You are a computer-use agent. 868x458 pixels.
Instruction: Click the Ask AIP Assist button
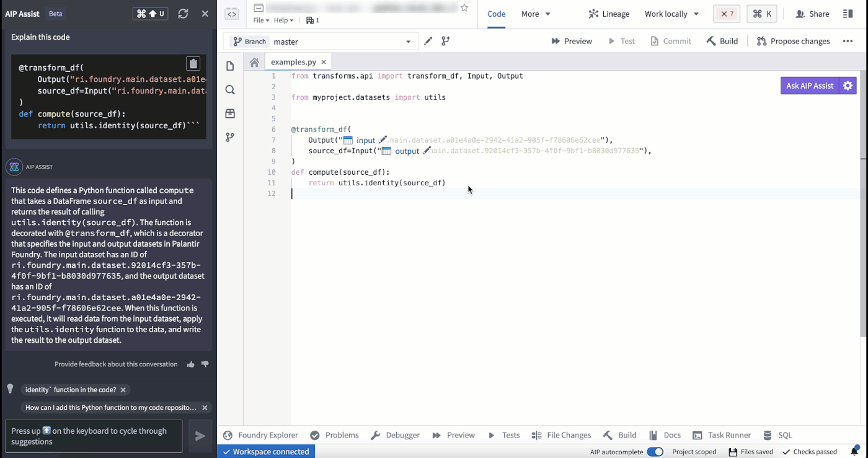[810, 86]
